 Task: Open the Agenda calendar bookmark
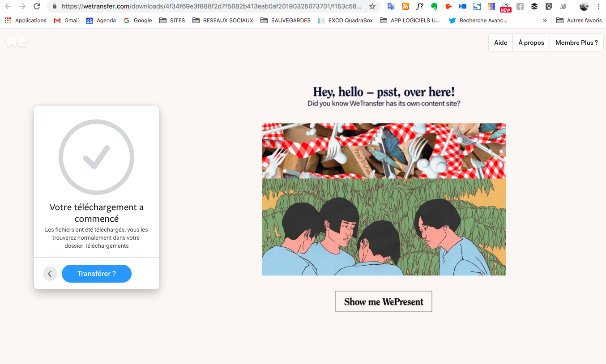point(101,21)
